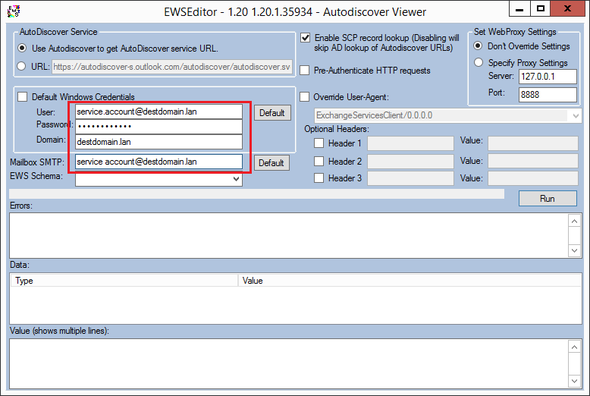Click Value box scroll up arrow
This screenshot has height=396, width=590.
[x=574, y=347]
